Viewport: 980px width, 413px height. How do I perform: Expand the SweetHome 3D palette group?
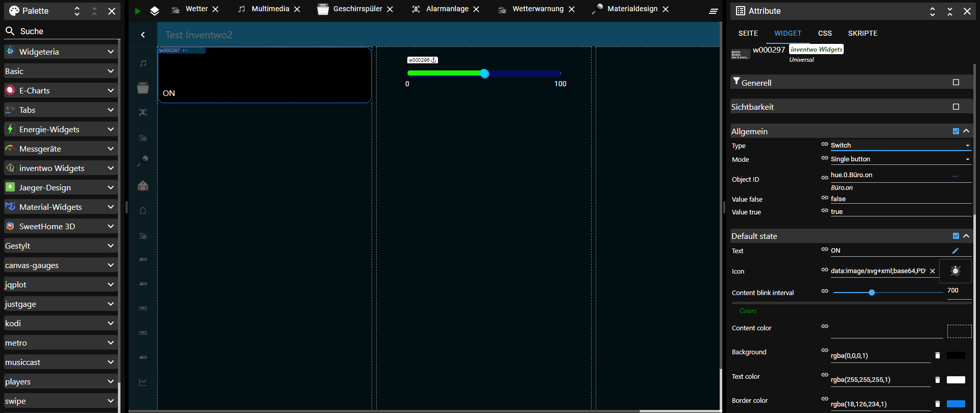(61, 226)
